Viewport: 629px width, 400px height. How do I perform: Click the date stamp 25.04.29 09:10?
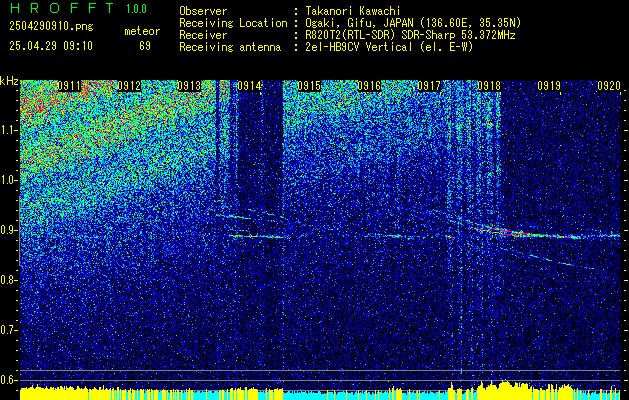[x=51, y=46]
